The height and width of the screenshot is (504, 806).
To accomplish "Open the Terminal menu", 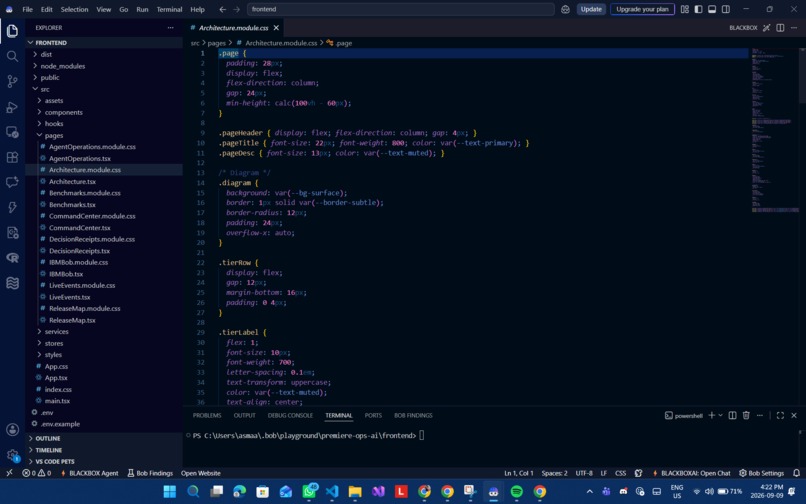I will click(169, 9).
